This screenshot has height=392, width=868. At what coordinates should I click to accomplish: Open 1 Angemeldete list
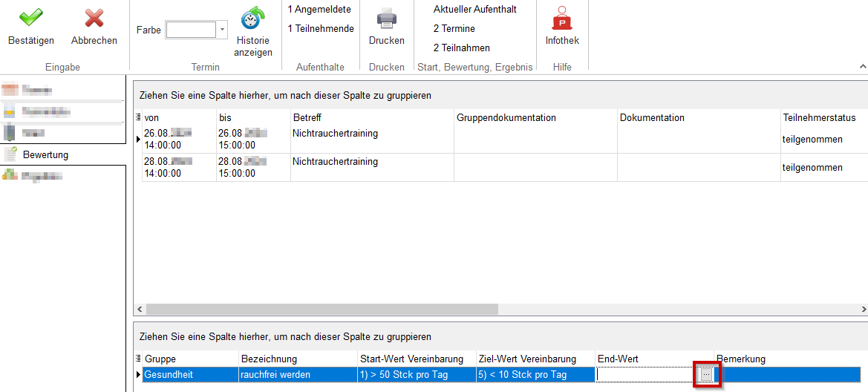pos(319,10)
